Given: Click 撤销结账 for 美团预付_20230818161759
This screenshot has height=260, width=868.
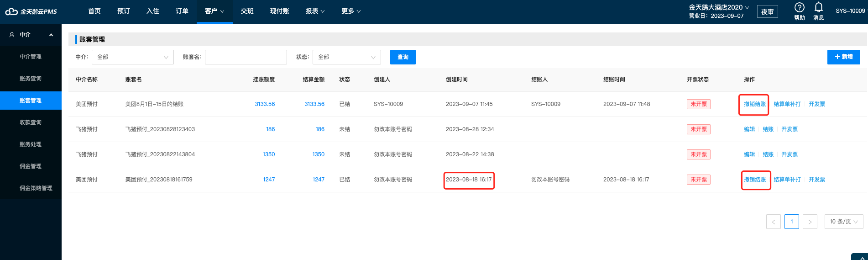Looking at the screenshot, I should pyautogui.click(x=755, y=180).
